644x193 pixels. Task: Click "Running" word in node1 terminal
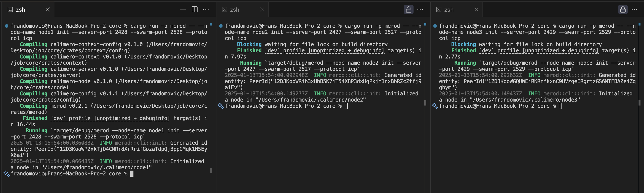coord(36,130)
